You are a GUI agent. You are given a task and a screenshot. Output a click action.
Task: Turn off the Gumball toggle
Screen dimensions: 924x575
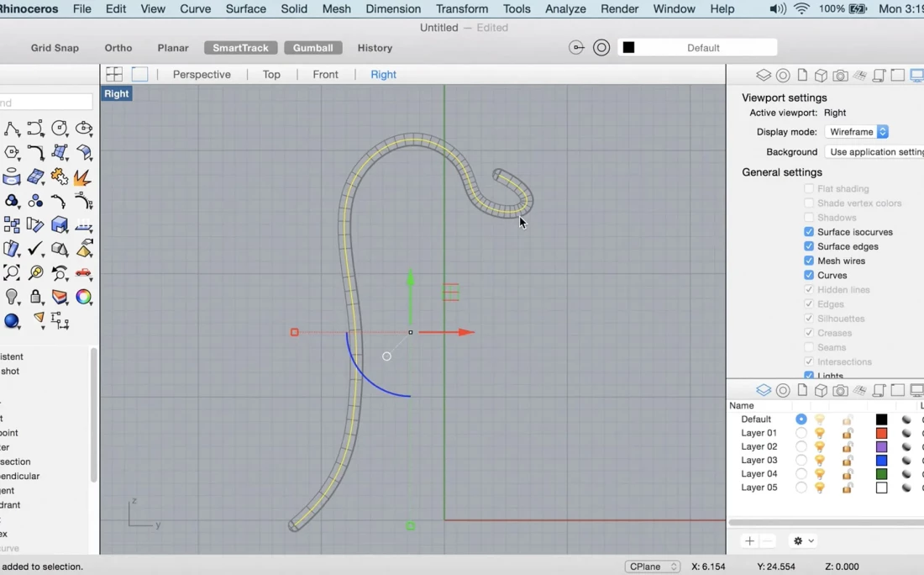click(x=313, y=48)
